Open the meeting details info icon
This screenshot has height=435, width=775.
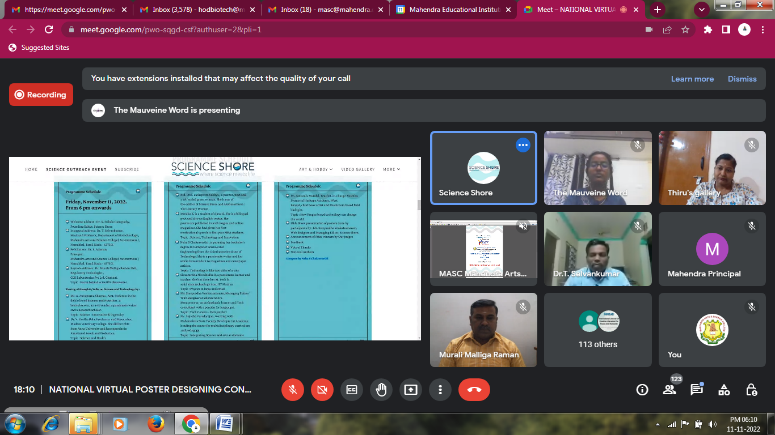point(642,389)
